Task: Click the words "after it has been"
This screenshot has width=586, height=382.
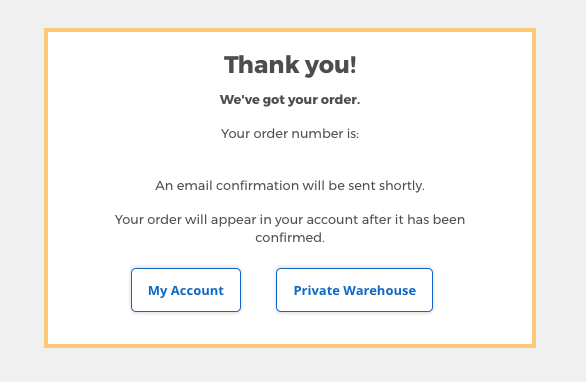Action: click(413, 219)
